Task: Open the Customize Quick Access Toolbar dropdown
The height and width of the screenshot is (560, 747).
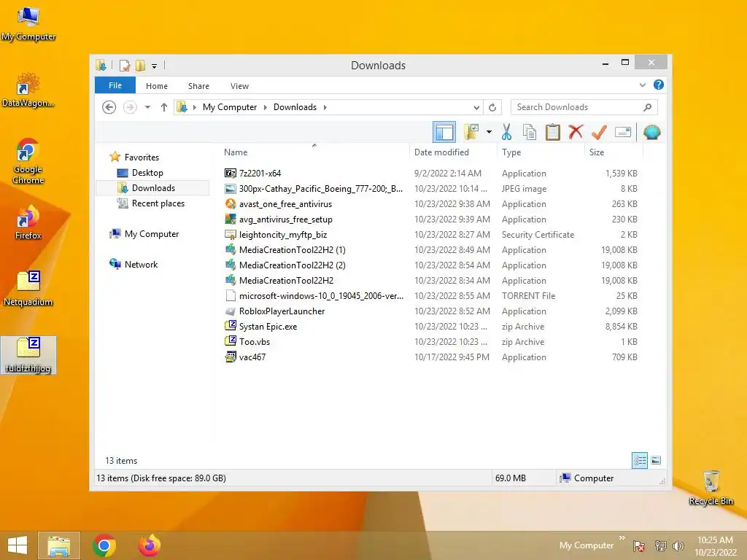Action: (154, 66)
